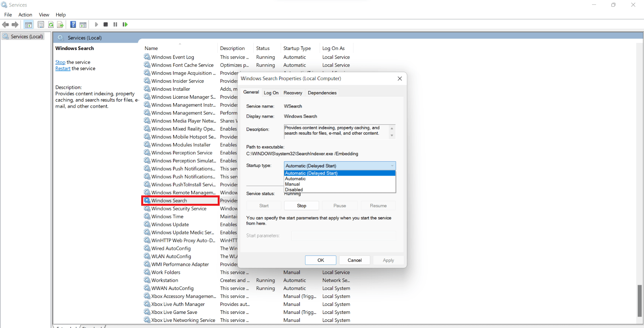
Task: Click the Stop button in properties dialog
Action: pyautogui.click(x=301, y=206)
